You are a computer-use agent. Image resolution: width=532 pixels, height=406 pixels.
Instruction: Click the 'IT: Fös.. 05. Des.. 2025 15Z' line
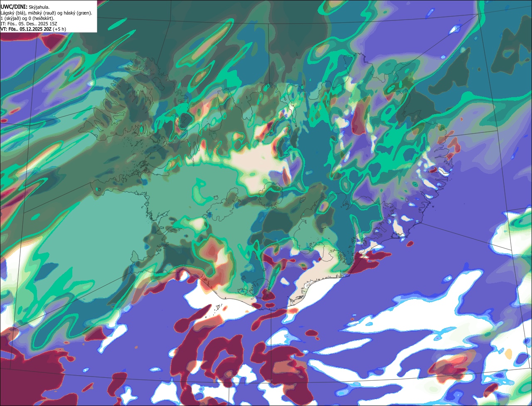pyautogui.click(x=29, y=24)
